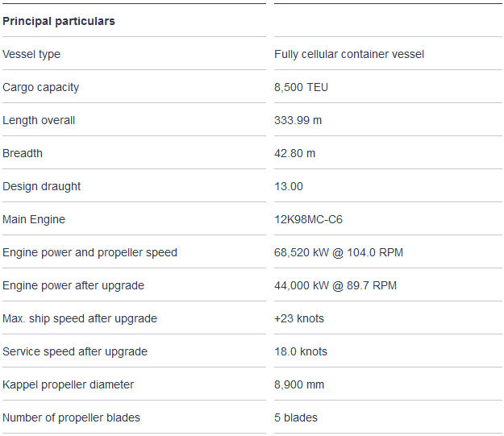This screenshot has height=436, width=504.
Task: Click the 5 blades value
Action: point(296,417)
